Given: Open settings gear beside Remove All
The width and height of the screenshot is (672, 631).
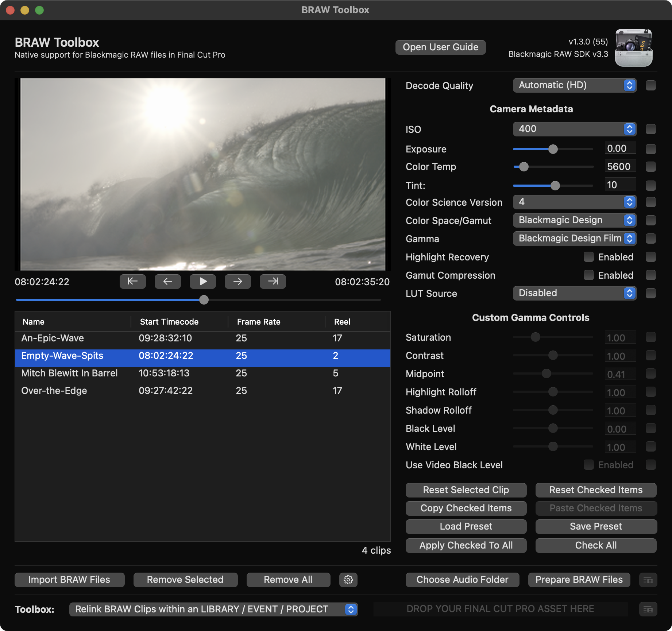Looking at the screenshot, I should (348, 580).
